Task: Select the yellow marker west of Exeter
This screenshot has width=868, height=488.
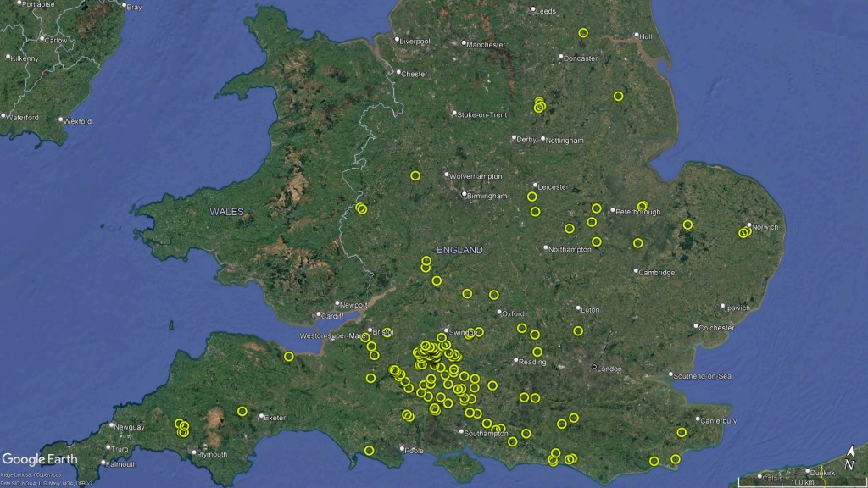Action: 242,412
